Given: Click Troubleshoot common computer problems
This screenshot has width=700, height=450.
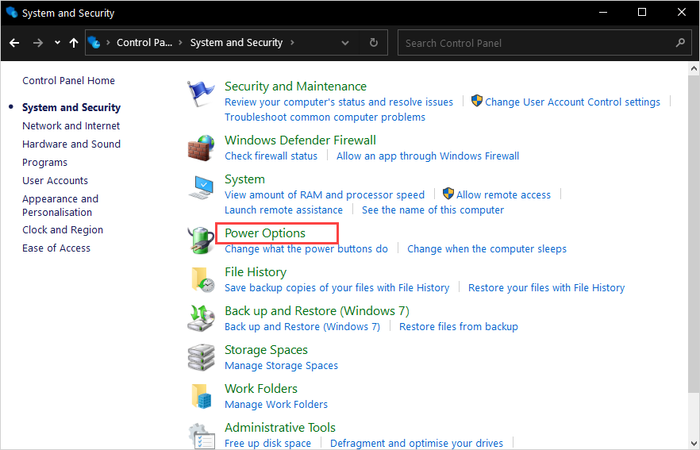Looking at the screenshot, I should tap(325, 117).
